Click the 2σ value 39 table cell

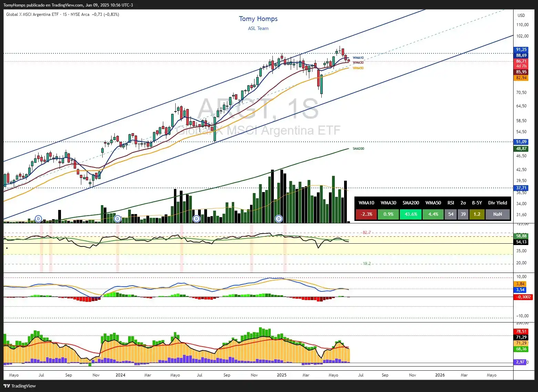(463, 214)
